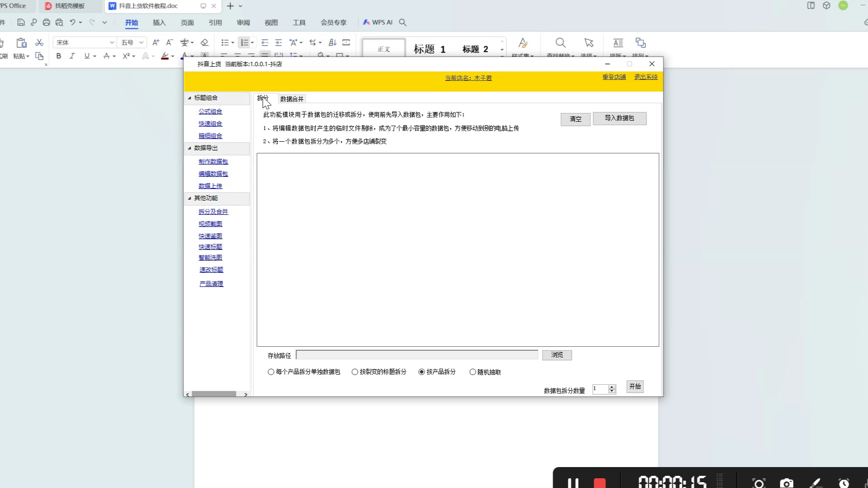Click the find and replace magnifier icon

tap(560, 43)
